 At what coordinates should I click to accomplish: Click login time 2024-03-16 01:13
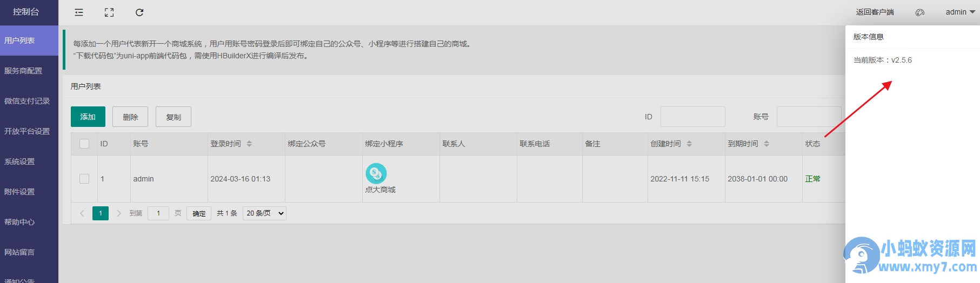(241, 179)
